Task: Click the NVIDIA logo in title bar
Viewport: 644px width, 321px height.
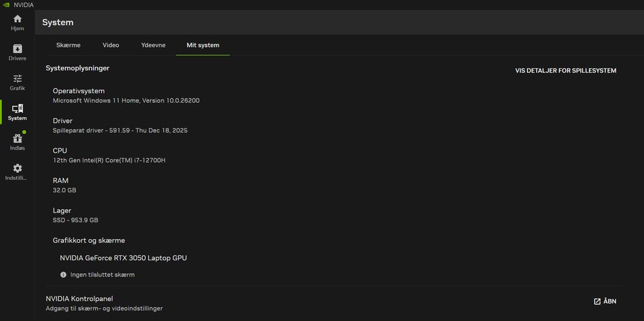Action: [6, 5]
